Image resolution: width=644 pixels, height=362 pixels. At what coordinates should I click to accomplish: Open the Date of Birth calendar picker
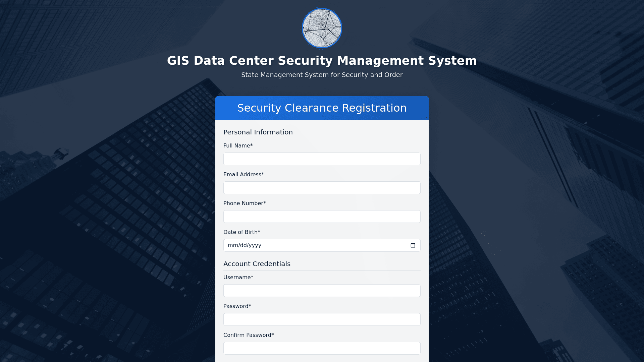point(413,245)
